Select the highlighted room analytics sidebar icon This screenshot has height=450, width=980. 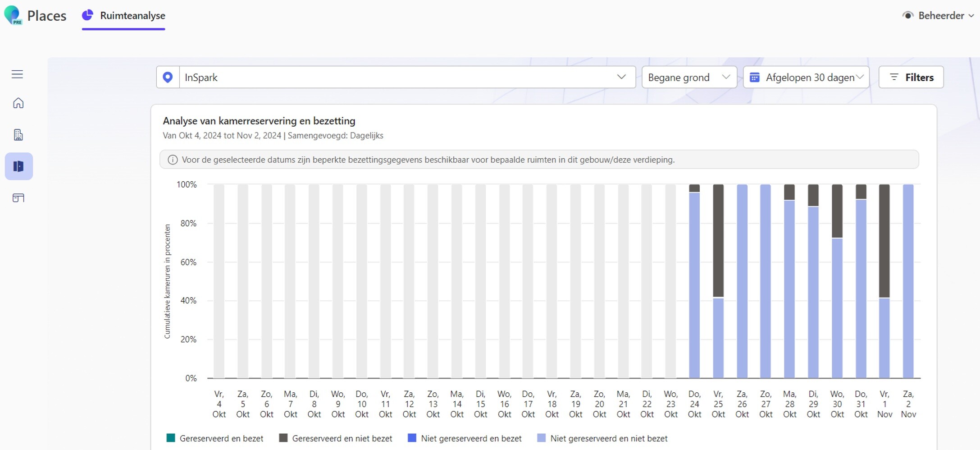click(18, 166)
